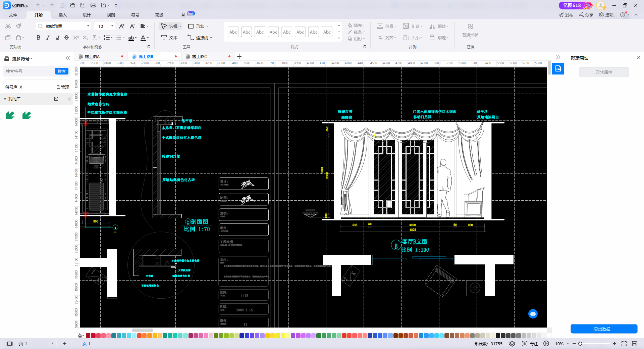
Task: Collapse the right panel with double arrows
Action: (558, 58)
